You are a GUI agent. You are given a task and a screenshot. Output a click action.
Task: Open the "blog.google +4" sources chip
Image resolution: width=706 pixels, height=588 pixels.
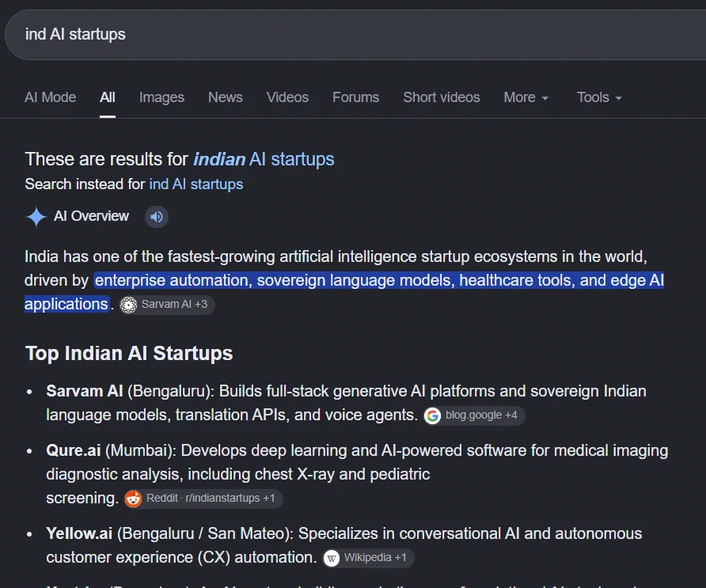point(474,415)
